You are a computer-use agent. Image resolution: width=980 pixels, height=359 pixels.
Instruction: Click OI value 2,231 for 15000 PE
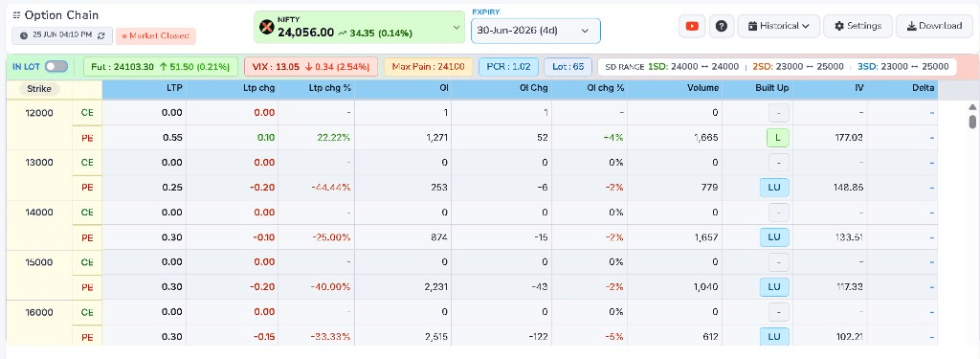pyautogui.click(x=436, y=287)
